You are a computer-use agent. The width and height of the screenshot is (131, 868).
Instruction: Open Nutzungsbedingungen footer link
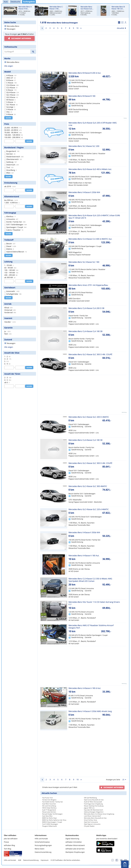coord(43,845)
